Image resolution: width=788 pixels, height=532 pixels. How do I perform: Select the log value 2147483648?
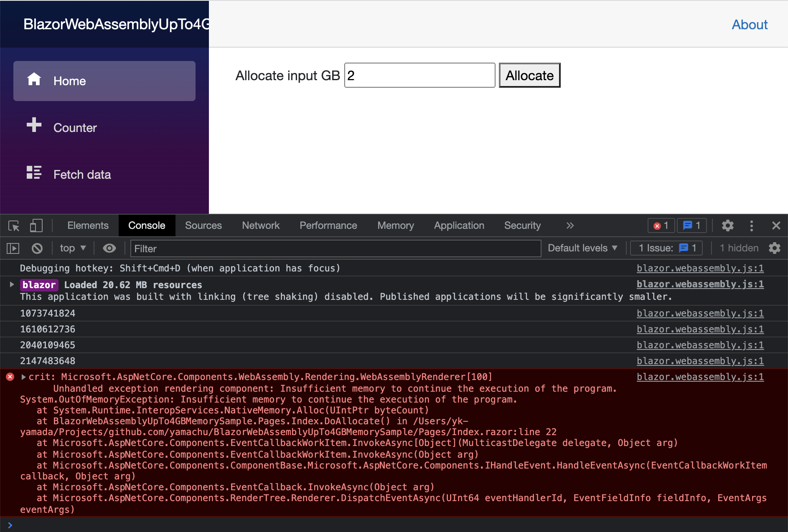[48, 361]
